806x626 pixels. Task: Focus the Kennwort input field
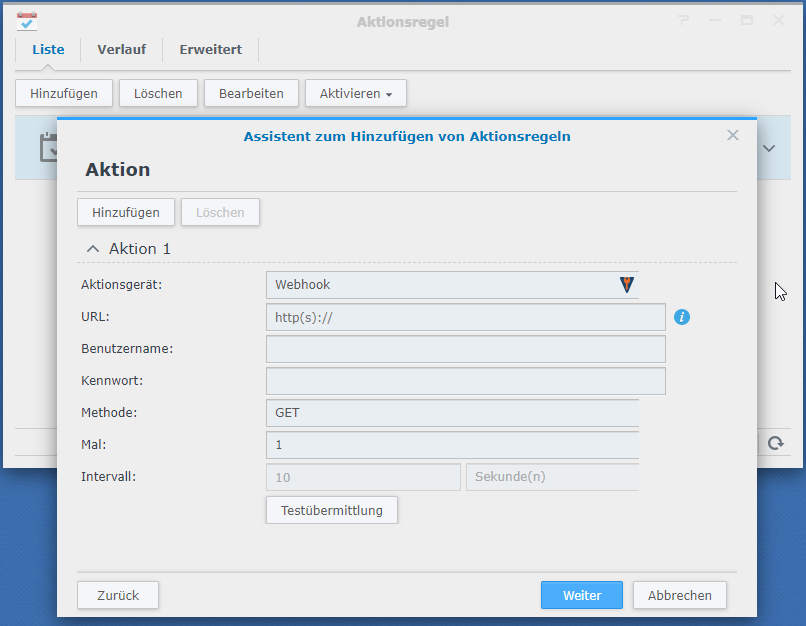[x=466, y=381]
